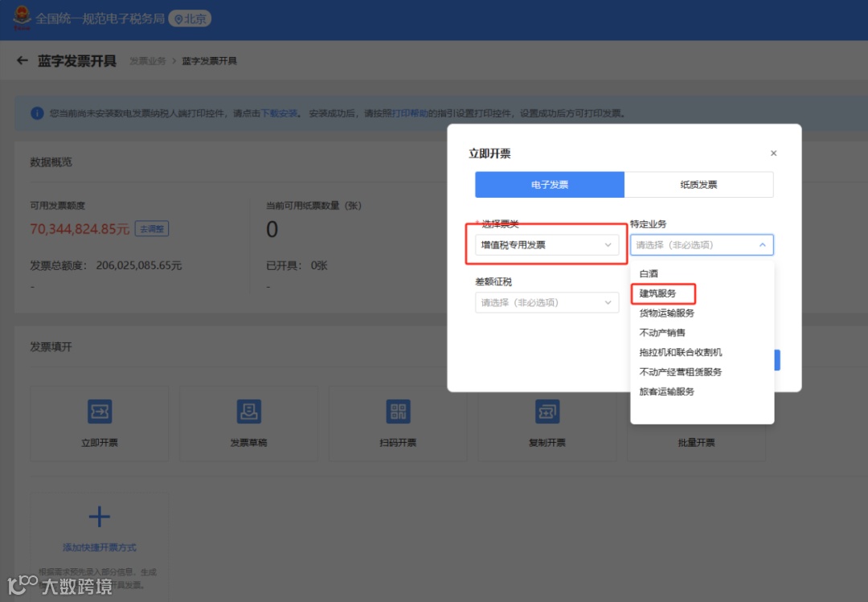Click the 扫码开票 QR icon
Viewport: 868px width, 602px height.
398,412
